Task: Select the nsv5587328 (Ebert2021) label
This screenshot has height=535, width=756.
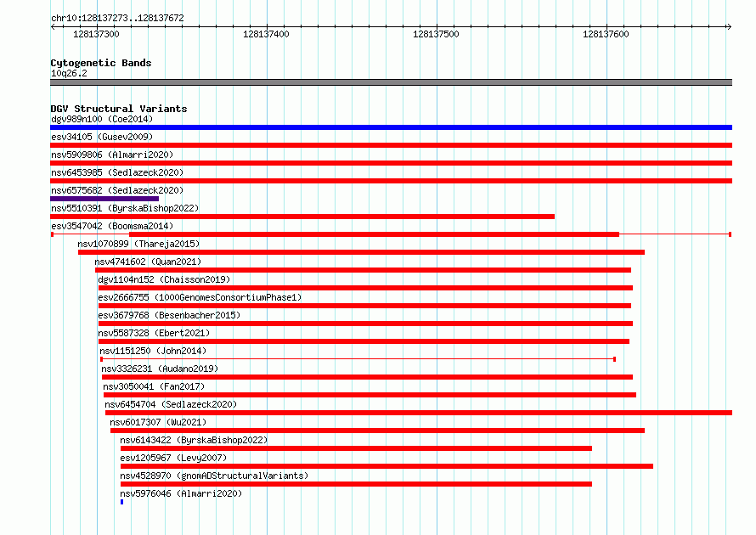Action: click(x=154, y=333)
